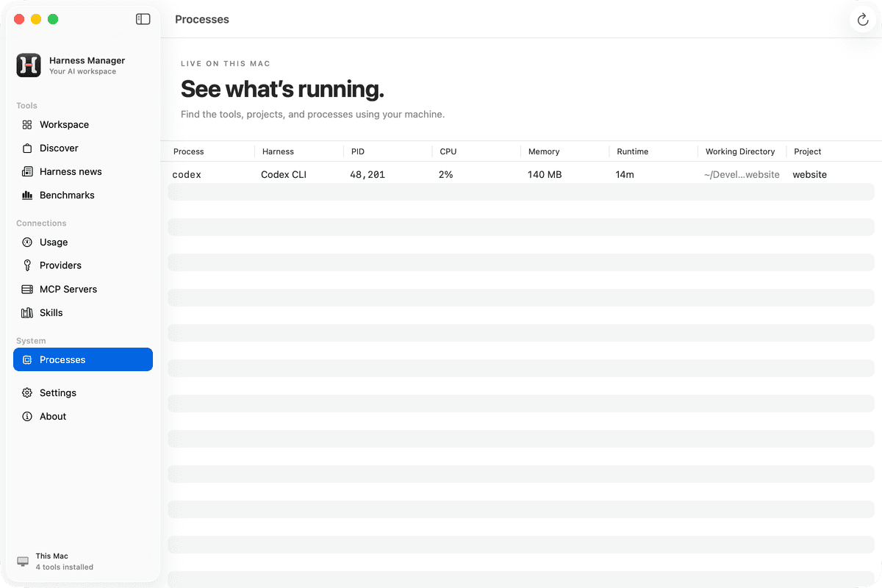Open the About page
Screen dimensions: 882x588
[83, 417]
